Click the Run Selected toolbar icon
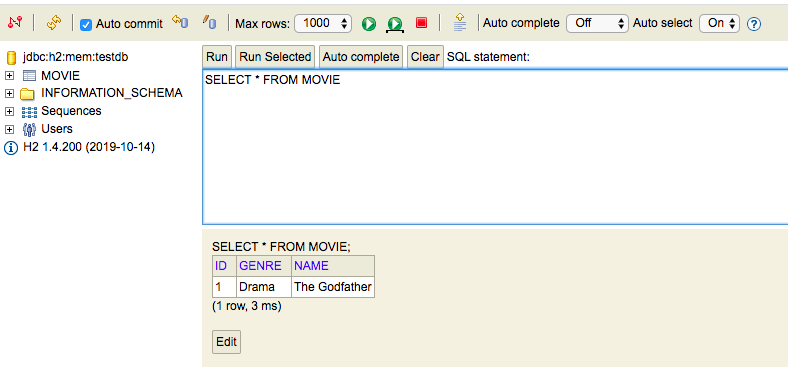The image size is (788, 367). tap(395, 24)
